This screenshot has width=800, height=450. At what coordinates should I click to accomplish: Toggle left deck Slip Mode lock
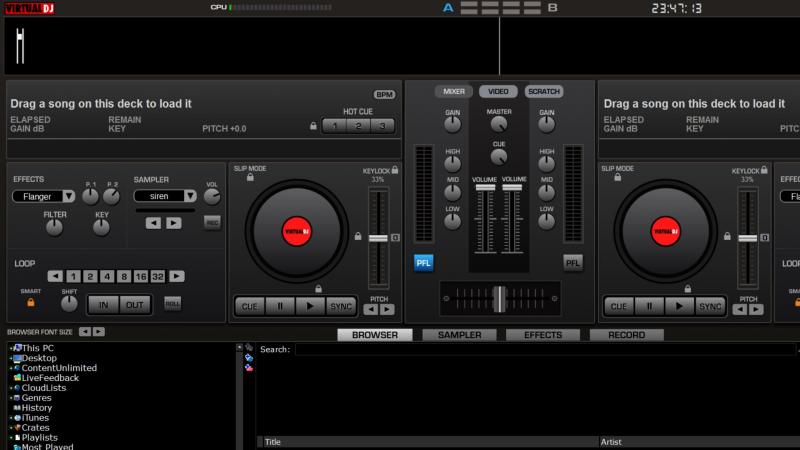[x=250, y=177]
